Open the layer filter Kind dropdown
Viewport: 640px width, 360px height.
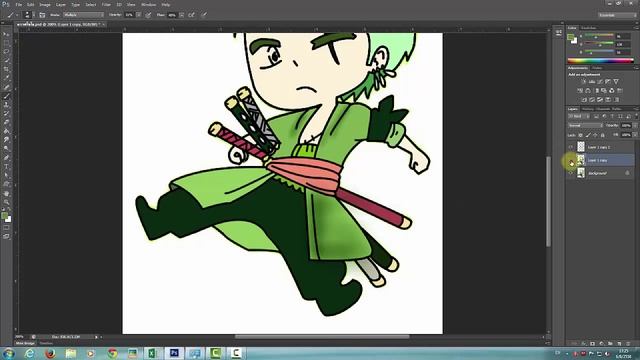[578, 116]
